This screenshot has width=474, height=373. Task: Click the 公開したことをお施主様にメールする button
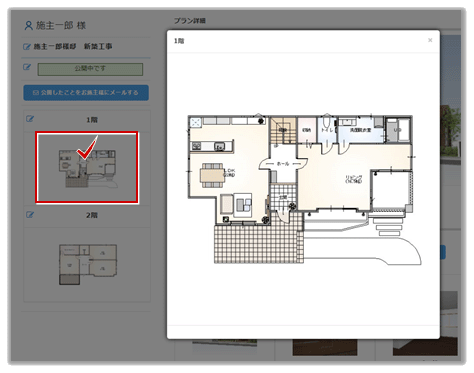86,93
